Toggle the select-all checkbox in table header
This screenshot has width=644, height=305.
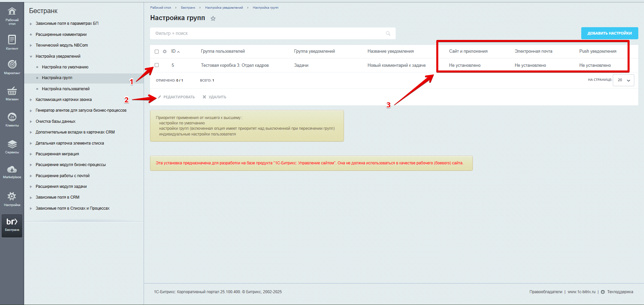click(157, 52)
